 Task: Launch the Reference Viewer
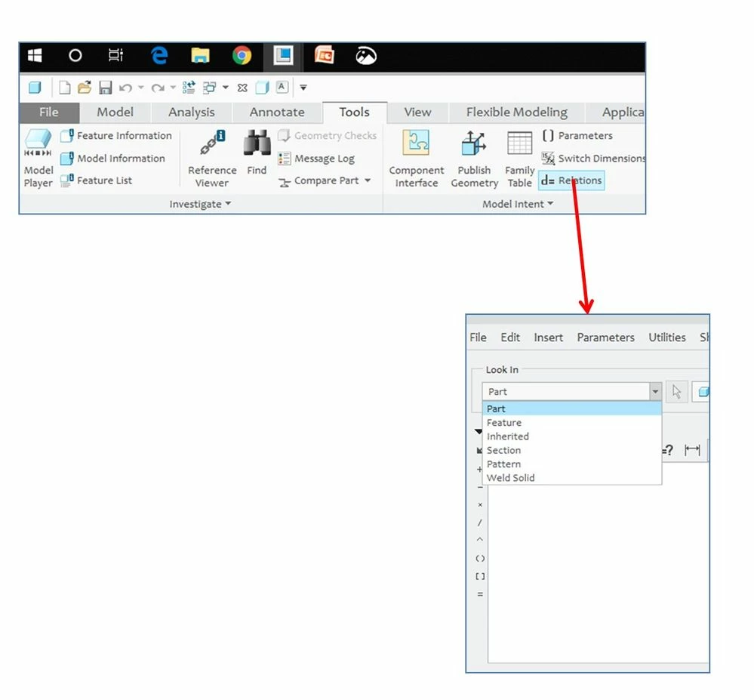tap(212, 159)
